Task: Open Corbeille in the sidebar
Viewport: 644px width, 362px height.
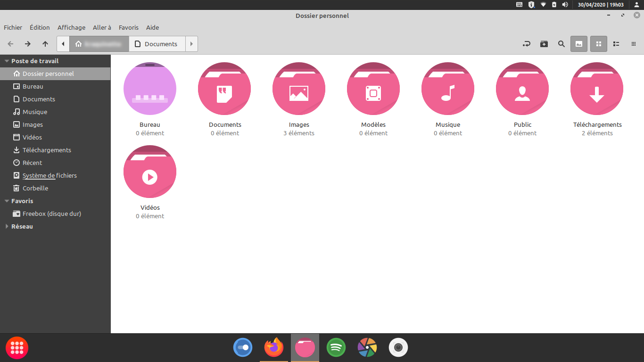Action: click(55, 188)
